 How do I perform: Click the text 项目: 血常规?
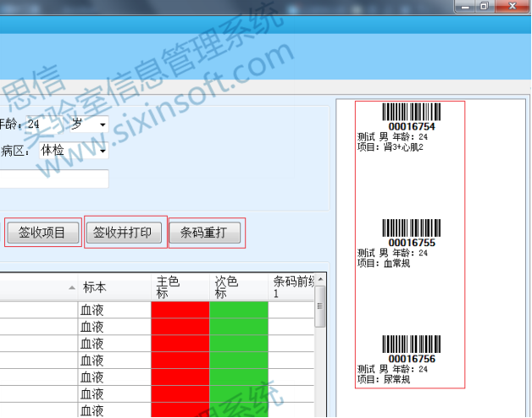click(x=384, y=263)
